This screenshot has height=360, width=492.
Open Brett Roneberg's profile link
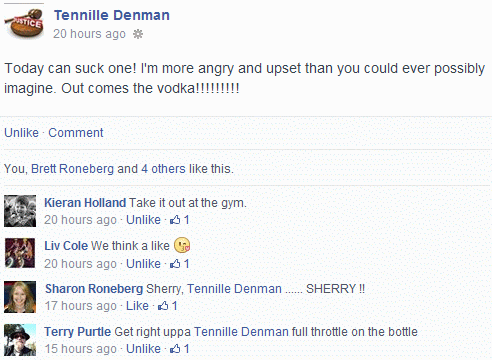click(72, 169)
